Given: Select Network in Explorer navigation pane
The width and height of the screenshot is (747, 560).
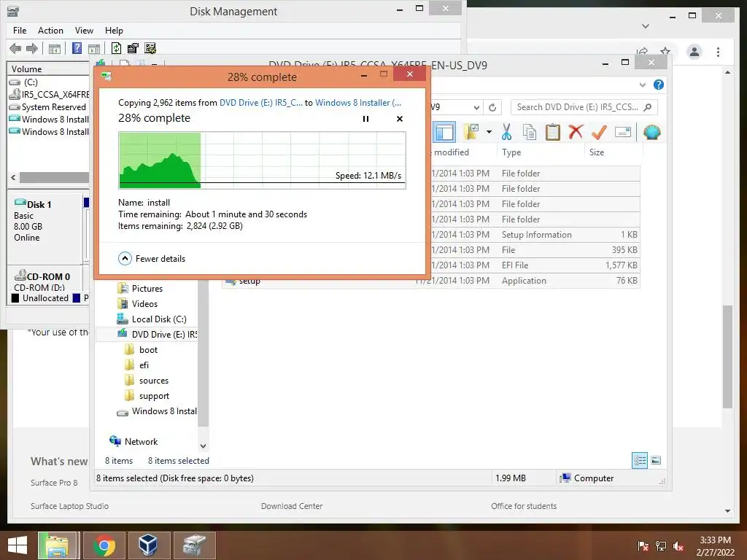Looking at the screenshot, I should pos(141,441).
